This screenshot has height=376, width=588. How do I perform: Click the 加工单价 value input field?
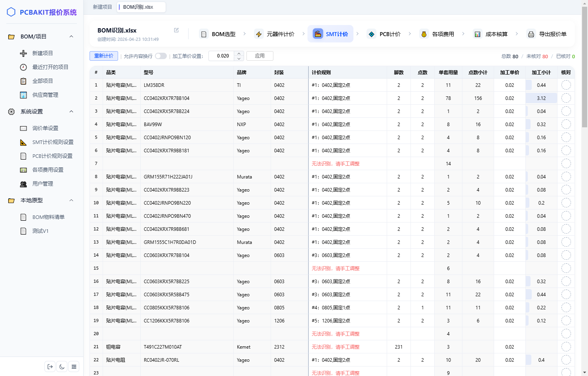(221, 56)
